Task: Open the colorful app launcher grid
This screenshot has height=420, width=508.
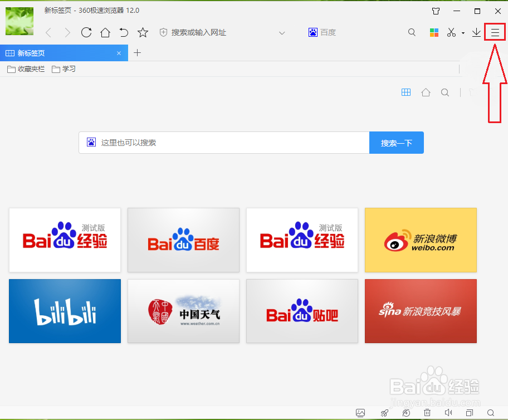Action: click(x=434, y=32)
